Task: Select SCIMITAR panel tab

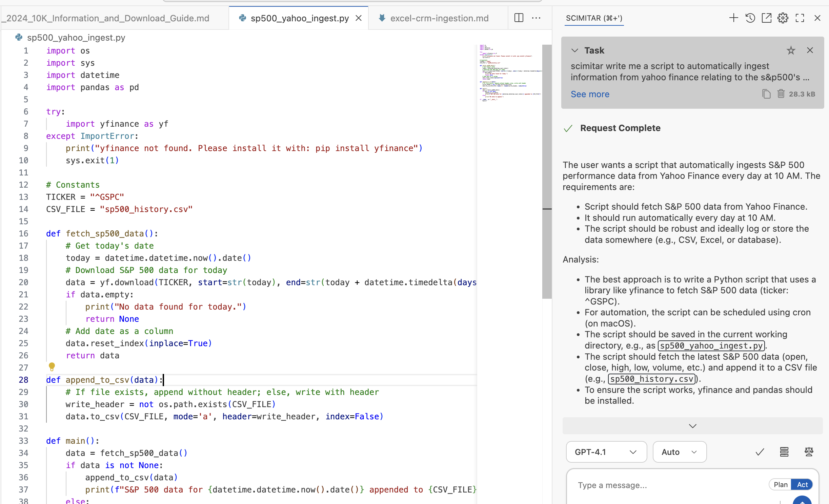Action: click(x=594, y=18)
